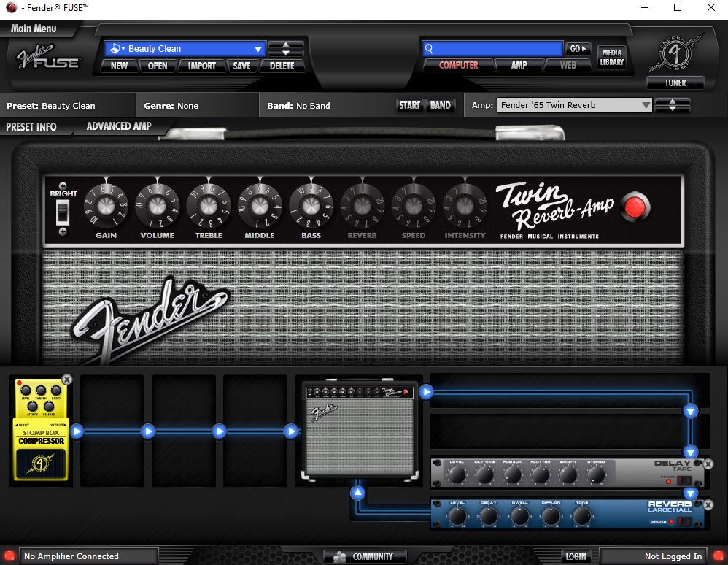
Task: Switch to the Advanced Amp tab
Action: (119, 126)
